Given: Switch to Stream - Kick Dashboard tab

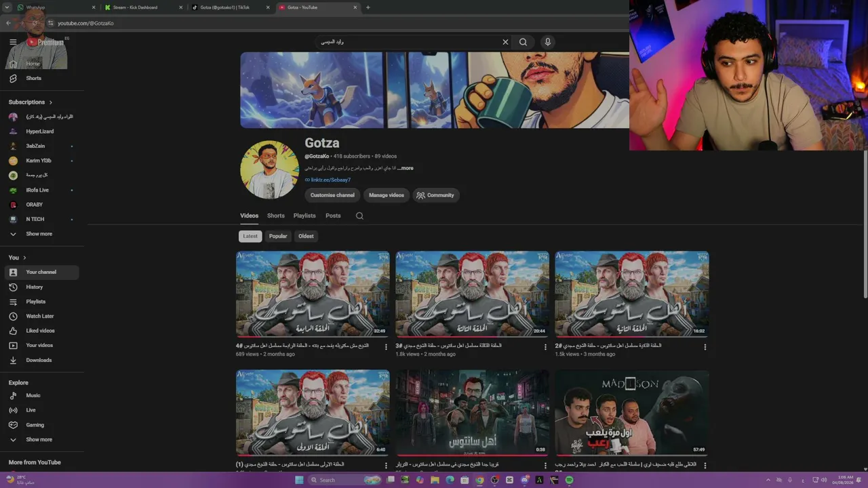Looking at the screenshot, I should [144, 7].
